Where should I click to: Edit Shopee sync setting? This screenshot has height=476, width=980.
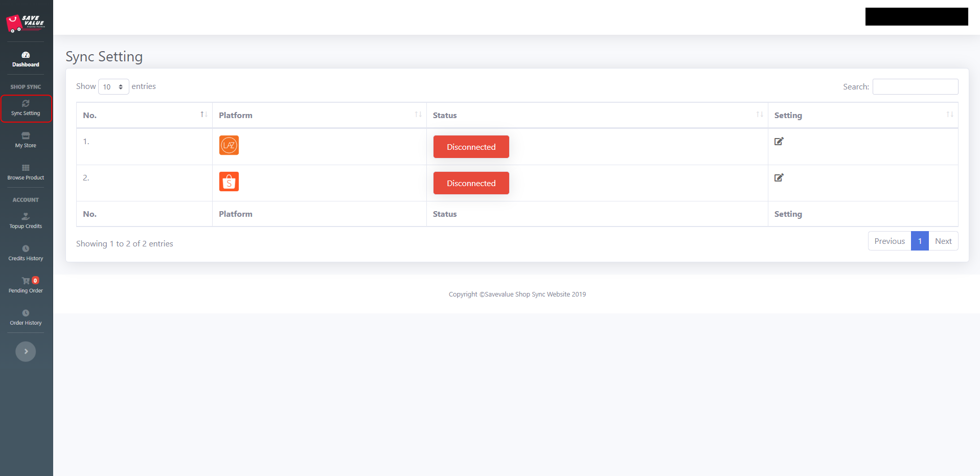tap(779, 178)
